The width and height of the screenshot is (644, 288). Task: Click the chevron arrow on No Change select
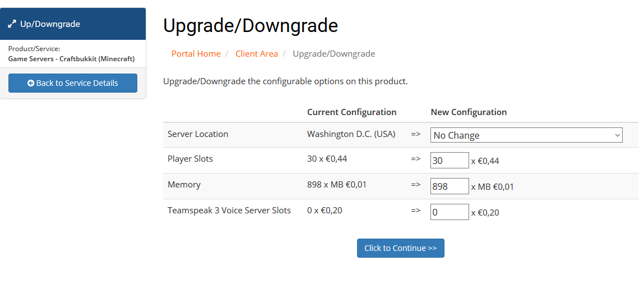(x=617, y=135)
